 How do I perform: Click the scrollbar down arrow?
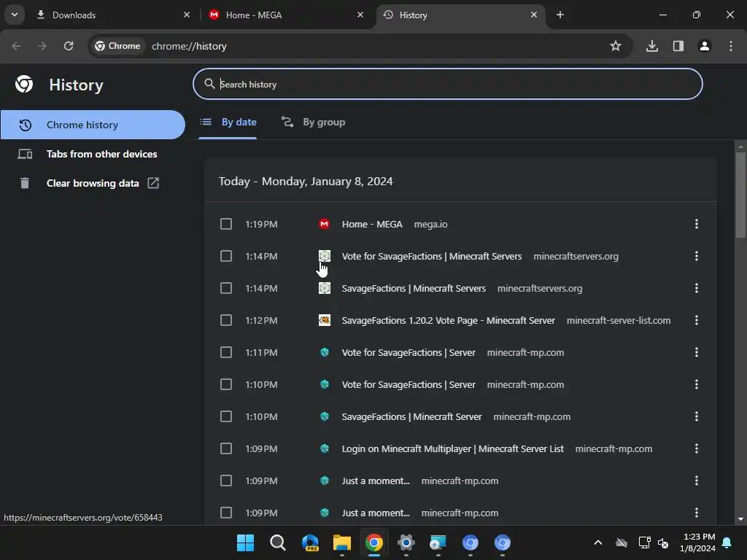click(x=740, y=519)
